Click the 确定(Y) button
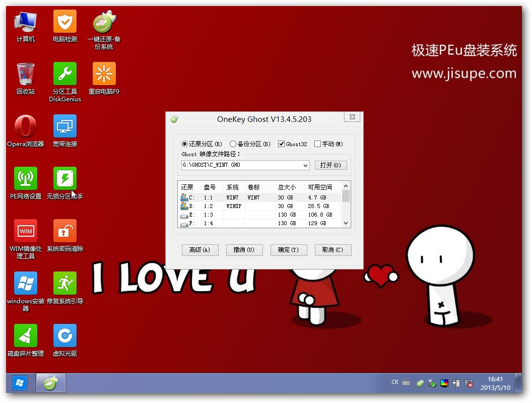This screenshot has width=532, height=403. point(288,250)
